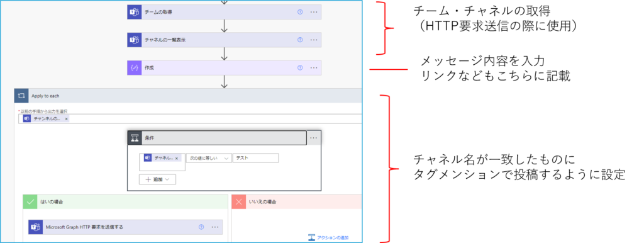This screenshot has width=644, height=243.
Task: Expand the 条件 condition card header
Action: point(217,138)
